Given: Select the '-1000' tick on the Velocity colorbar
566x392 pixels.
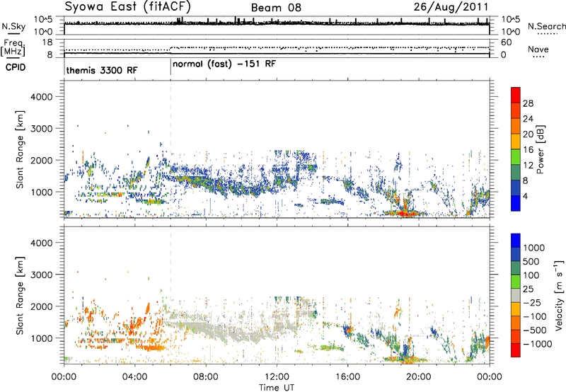Looking at the screenshot, I should [537, 344].
